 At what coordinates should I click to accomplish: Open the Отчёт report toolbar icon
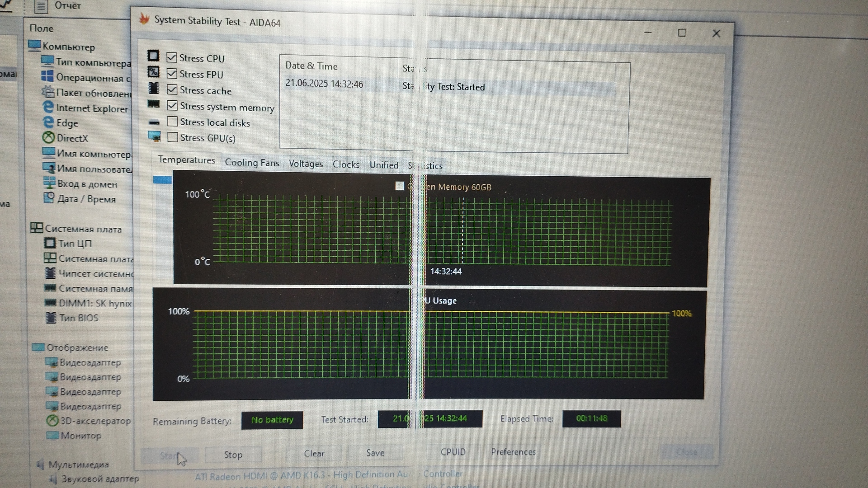(x=41, y=6)
